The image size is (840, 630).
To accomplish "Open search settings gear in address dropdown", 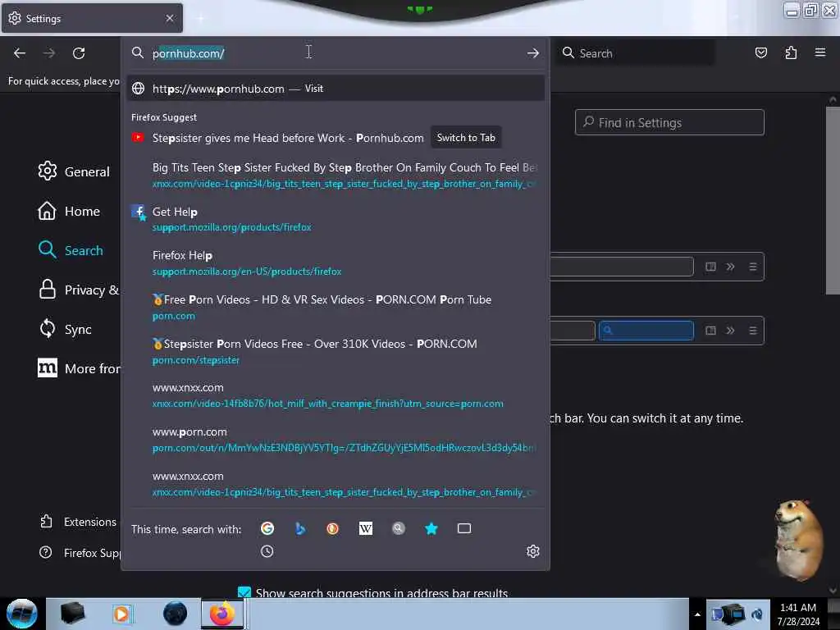I will [532, 551].
